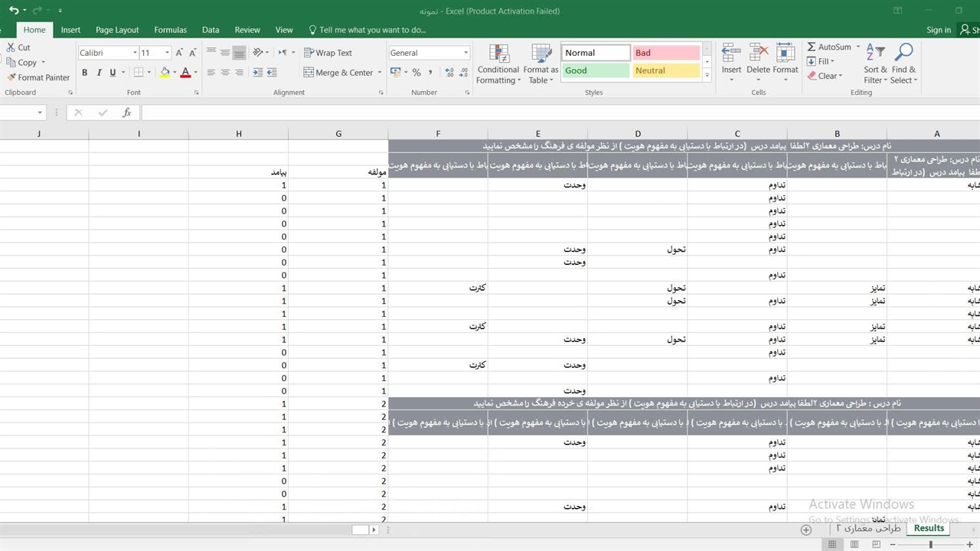Viewport: 980px width, 551px height.
Task: Toggle Bold formatting
Action: click(x=85, y=73)
